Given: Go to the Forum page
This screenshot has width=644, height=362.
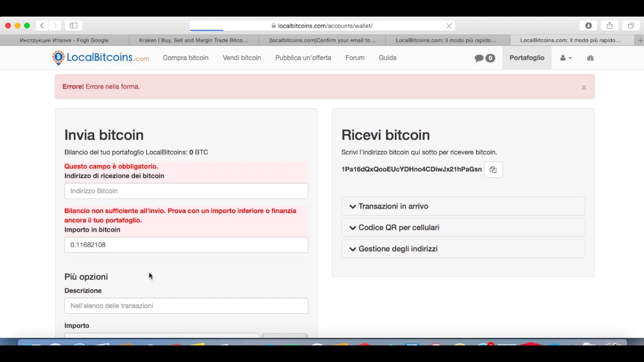Looking at the screenshot, I should pos(355,58).
